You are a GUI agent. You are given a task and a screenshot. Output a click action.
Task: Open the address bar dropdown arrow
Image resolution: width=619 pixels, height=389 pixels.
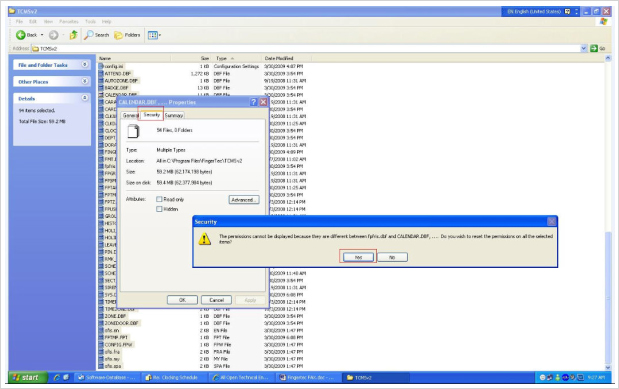584,48
